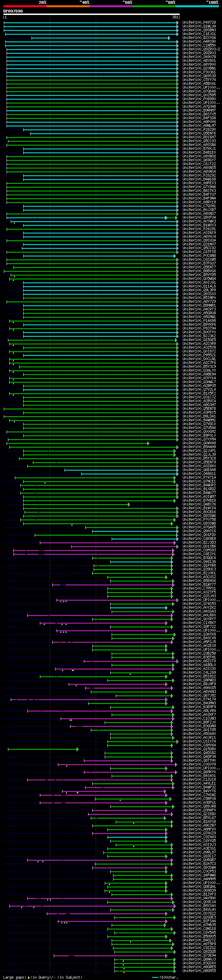Select the UniRef100_O07622 label

[x=199, y=913]
